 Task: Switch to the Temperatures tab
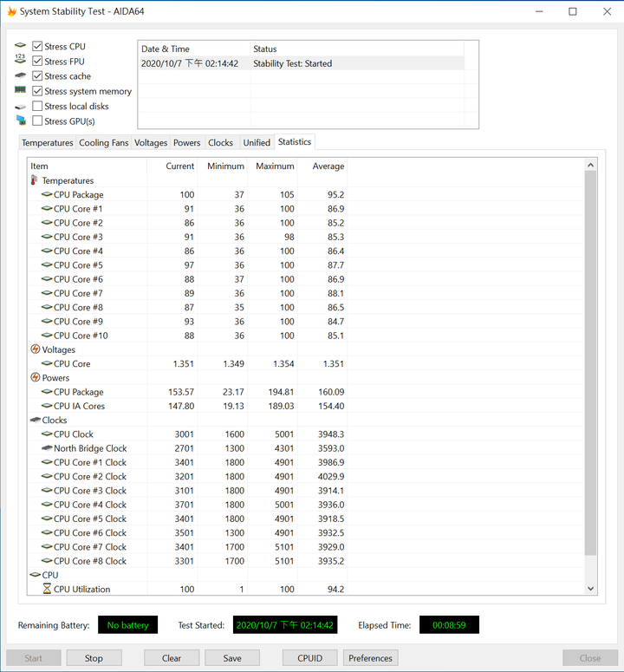47,143
